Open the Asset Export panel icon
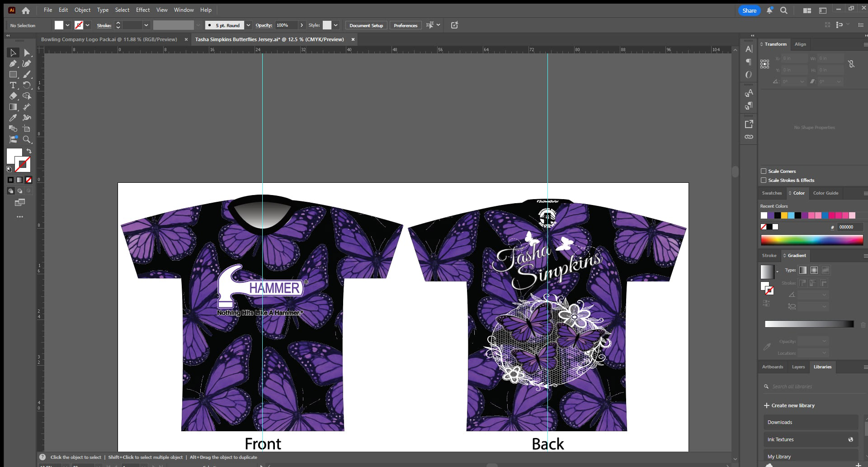The width and height of the screenshot is (868, 467). click(749, 124)
